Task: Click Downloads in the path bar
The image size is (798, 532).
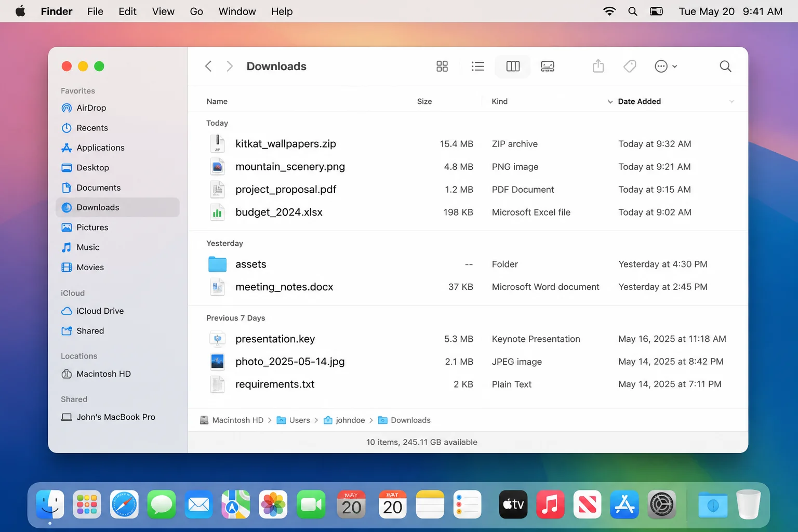Action: point(404,420)
